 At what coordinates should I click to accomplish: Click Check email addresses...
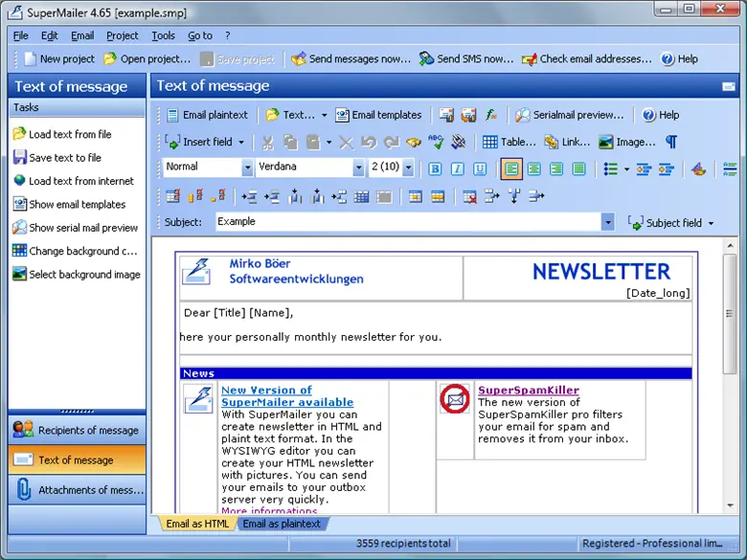coord(586,59)
